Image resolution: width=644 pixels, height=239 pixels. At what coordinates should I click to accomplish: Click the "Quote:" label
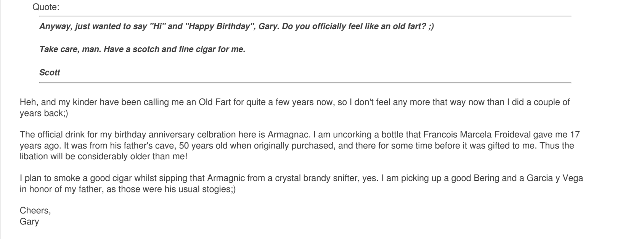click(46, 7)
